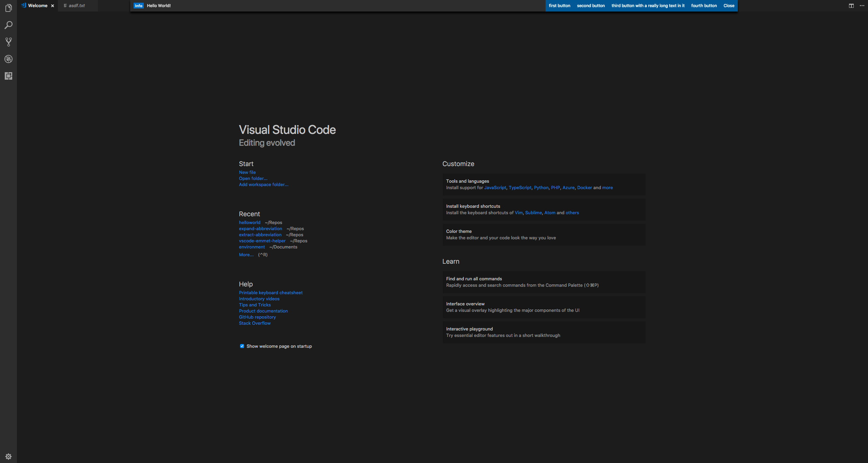Open the Explorer view icon

coord(8,8)
